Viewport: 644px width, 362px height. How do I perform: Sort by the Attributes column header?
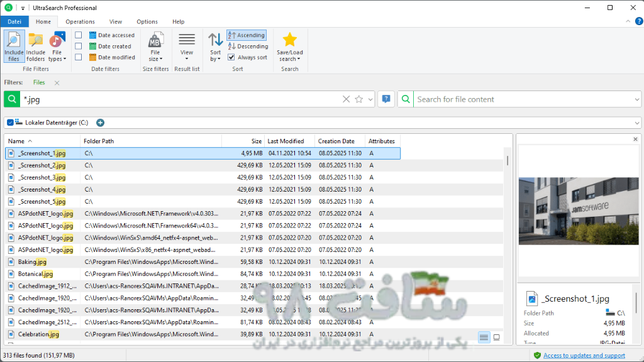pos(382,141)
